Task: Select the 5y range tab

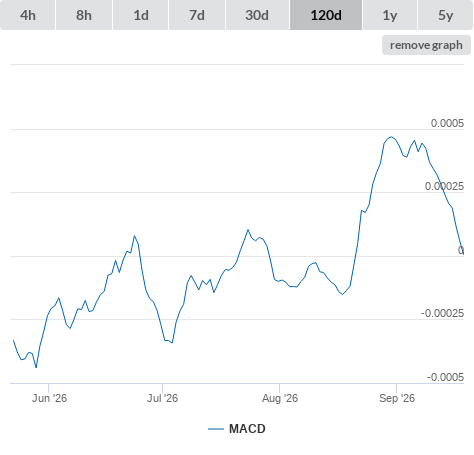Action: pyautogui.click(x=445, y=15)
